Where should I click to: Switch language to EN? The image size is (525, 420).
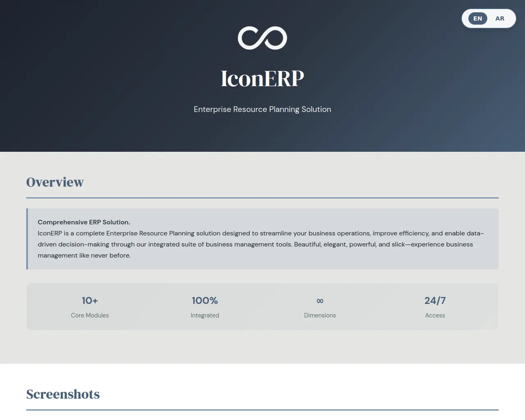pos(477,18)
